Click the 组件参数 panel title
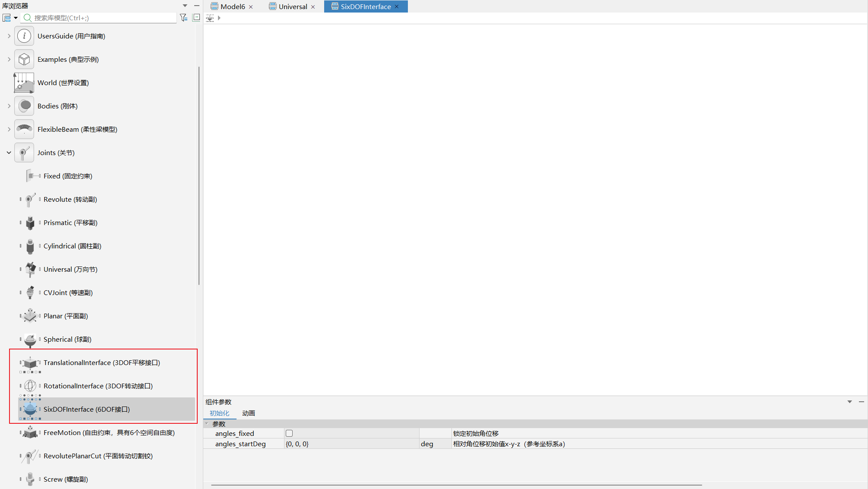 [218, 402]
